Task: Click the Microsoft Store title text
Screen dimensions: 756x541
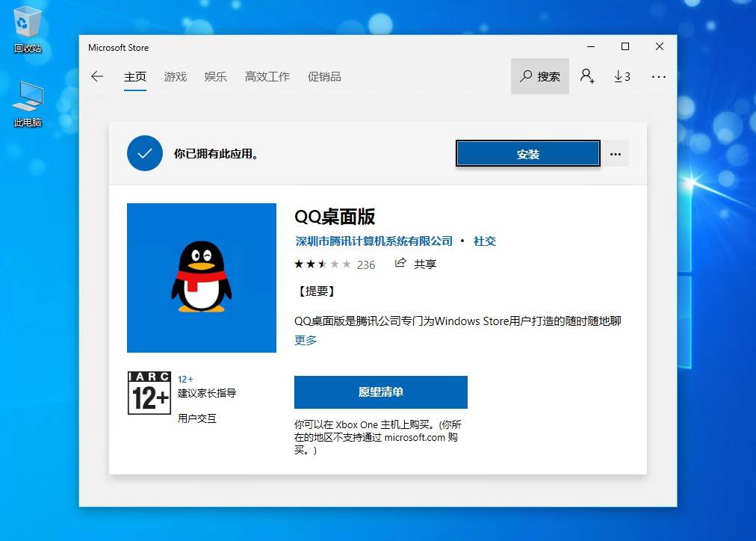Action: [119, 48]
